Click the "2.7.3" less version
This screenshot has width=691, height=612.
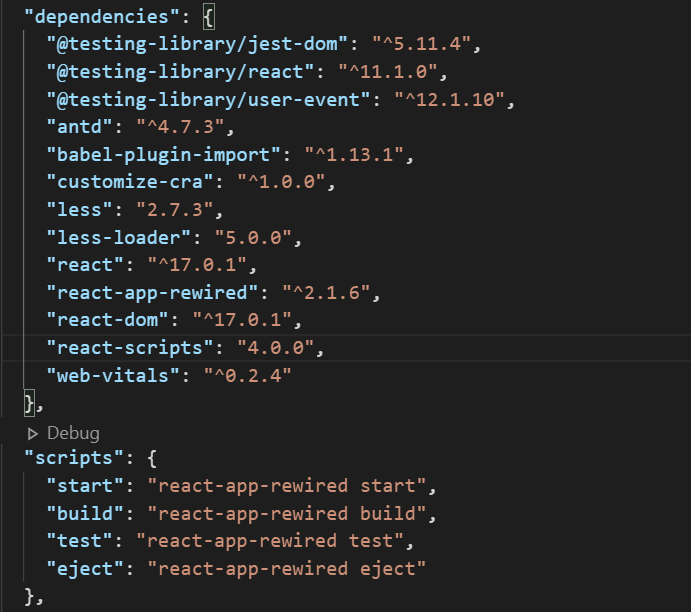pyautogui.click(x=175, y=210)
